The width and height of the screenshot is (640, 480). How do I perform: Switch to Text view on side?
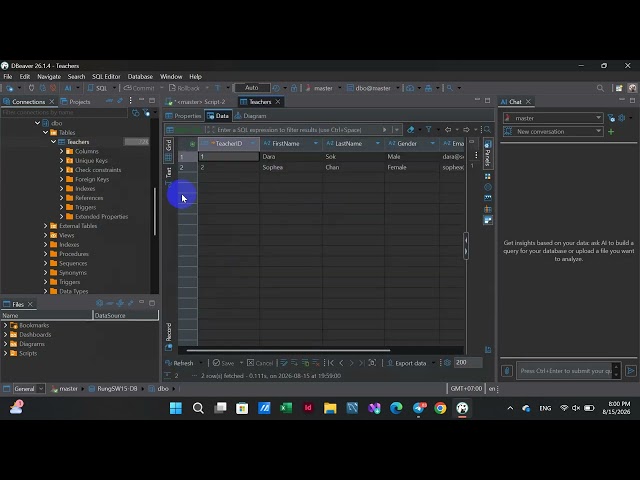pos(169,176)
